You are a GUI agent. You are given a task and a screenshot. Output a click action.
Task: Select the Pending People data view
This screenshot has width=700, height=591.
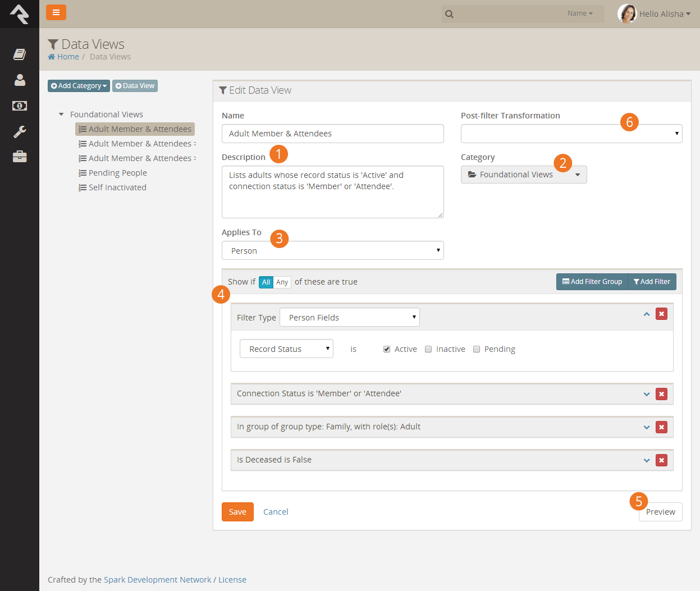coord(113,173)
